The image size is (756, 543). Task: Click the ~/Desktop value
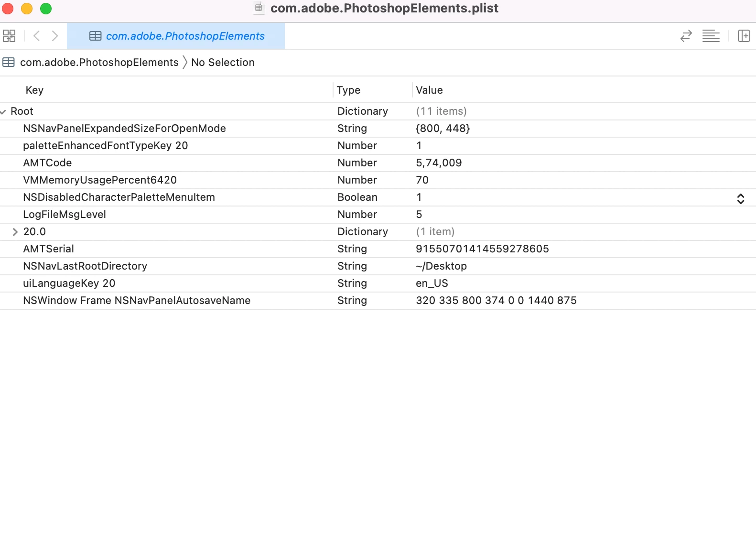click(441, 266)
